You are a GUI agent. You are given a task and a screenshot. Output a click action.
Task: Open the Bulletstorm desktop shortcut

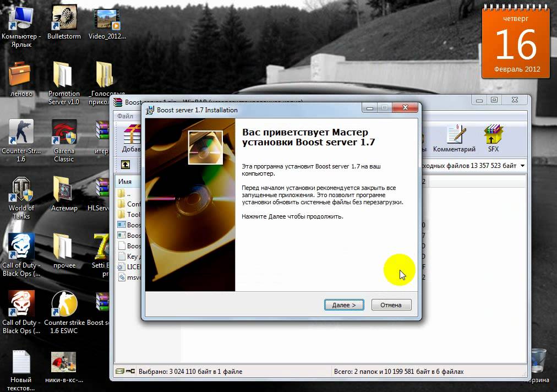click(64, 23)
